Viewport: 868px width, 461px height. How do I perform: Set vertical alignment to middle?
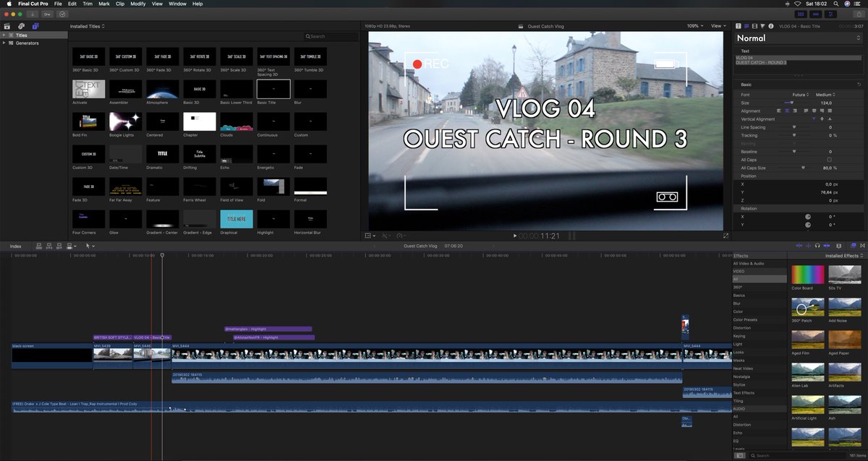(x=822, y=119)
